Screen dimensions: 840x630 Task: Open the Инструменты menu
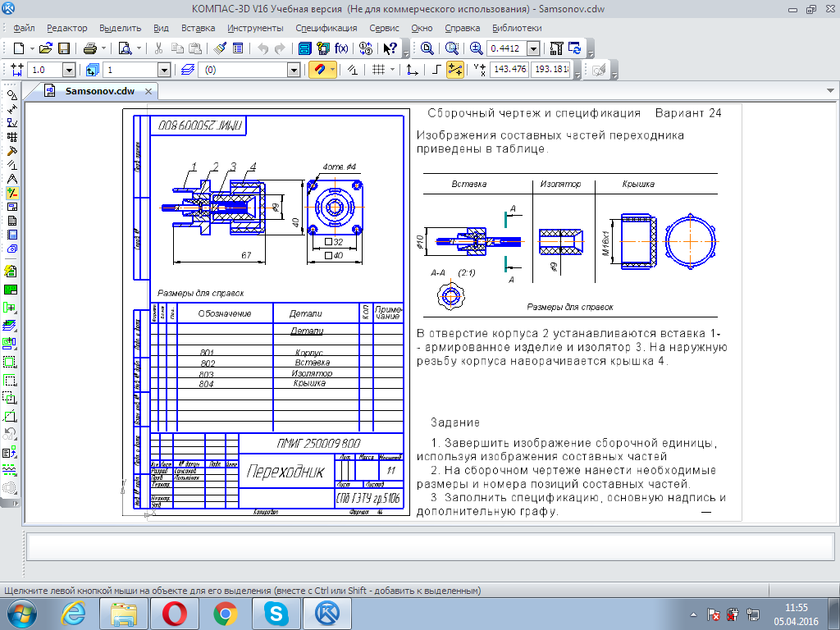[256, 28]
